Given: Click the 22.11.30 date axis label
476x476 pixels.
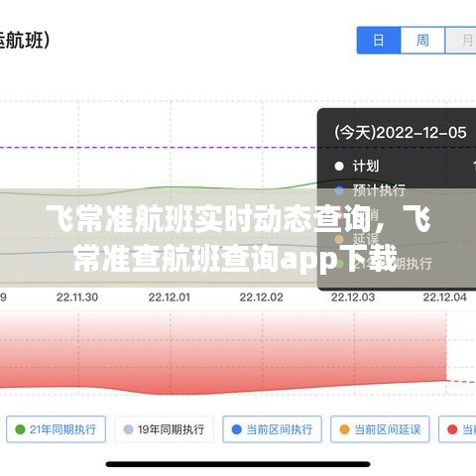Looking at the screenshot, I should (77, 297).
